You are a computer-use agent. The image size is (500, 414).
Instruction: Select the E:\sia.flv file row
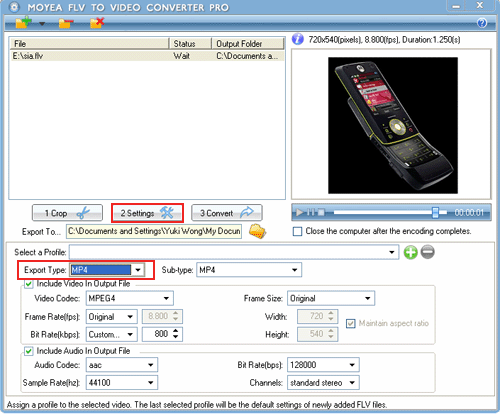point(147,56)
